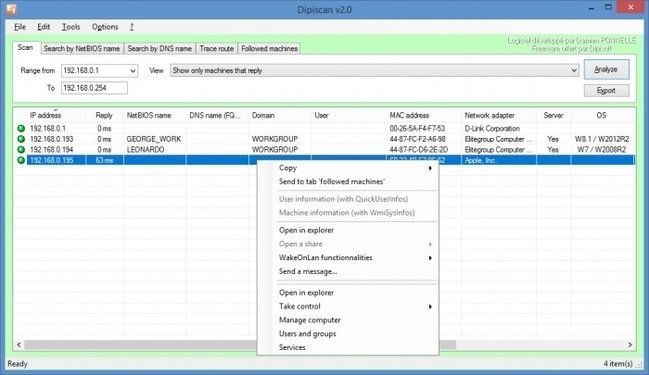Switch to Search by DNS name tab
Image resolution: width=649 pixels, height=375 pixels.
pyautogui.click(x=159, y=48)
